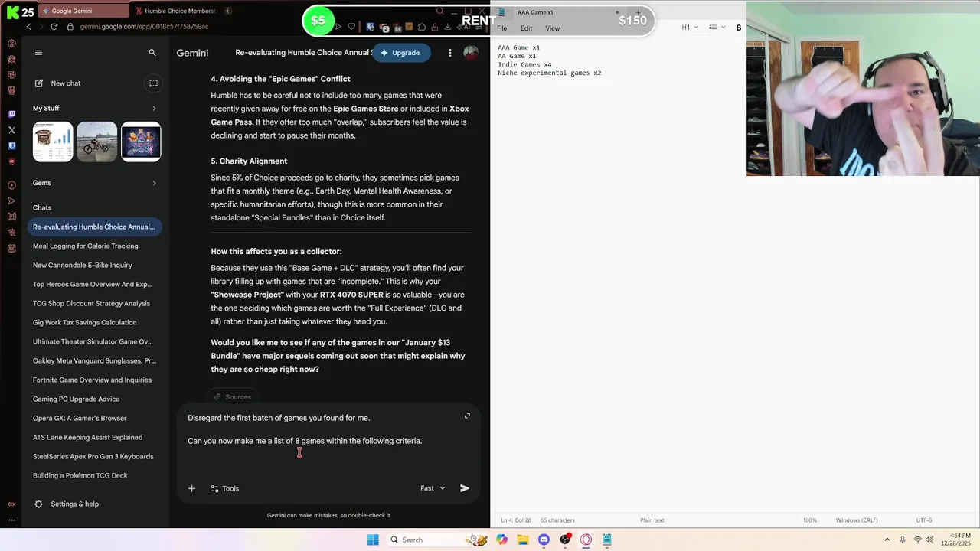The image size is (980, 551).
Task: Click the plus add-files button in prompt box
Action: point(191,488)
